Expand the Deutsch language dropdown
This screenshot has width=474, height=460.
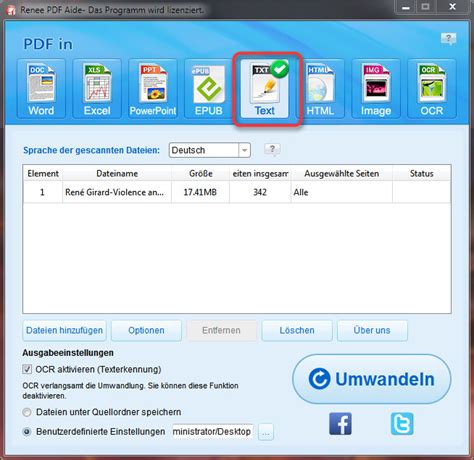pos(244,150)
